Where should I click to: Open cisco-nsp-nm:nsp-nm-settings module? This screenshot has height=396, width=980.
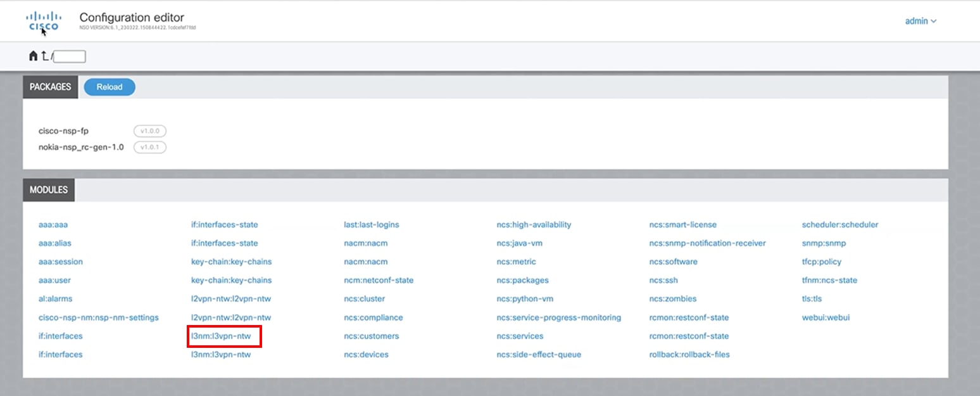99,317
